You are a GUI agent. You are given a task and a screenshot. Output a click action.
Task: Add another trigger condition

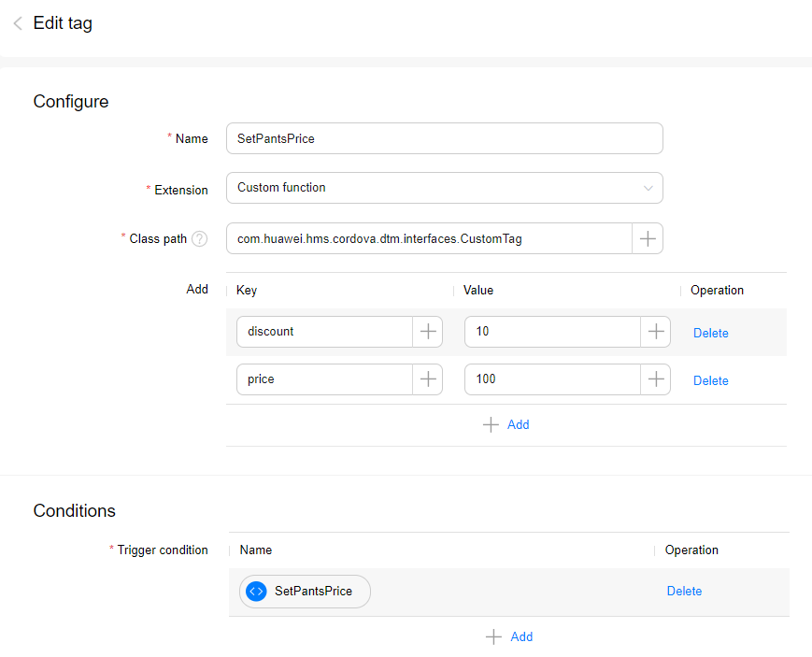(509, 636)
